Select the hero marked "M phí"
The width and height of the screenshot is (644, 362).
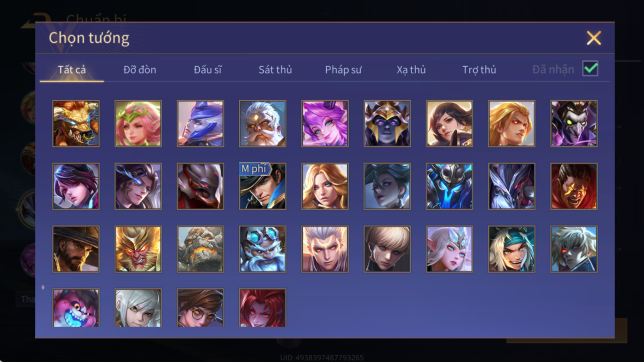pyautogui.click(x=263, y=186)
